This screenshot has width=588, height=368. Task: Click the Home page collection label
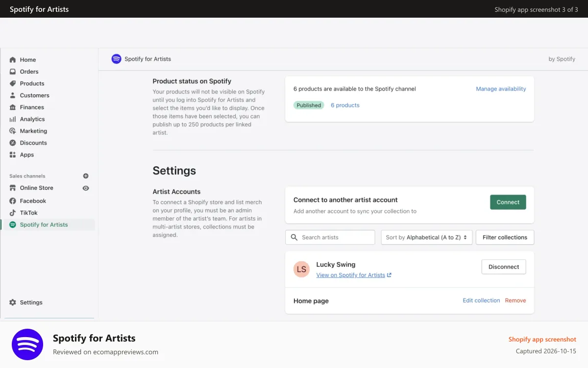(x=311, y=301)
